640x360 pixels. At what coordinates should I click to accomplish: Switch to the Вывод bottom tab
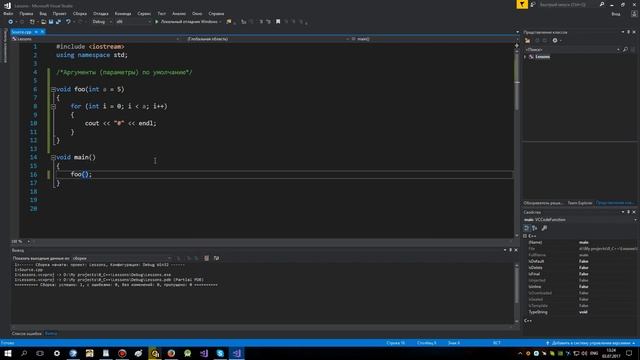51,333
